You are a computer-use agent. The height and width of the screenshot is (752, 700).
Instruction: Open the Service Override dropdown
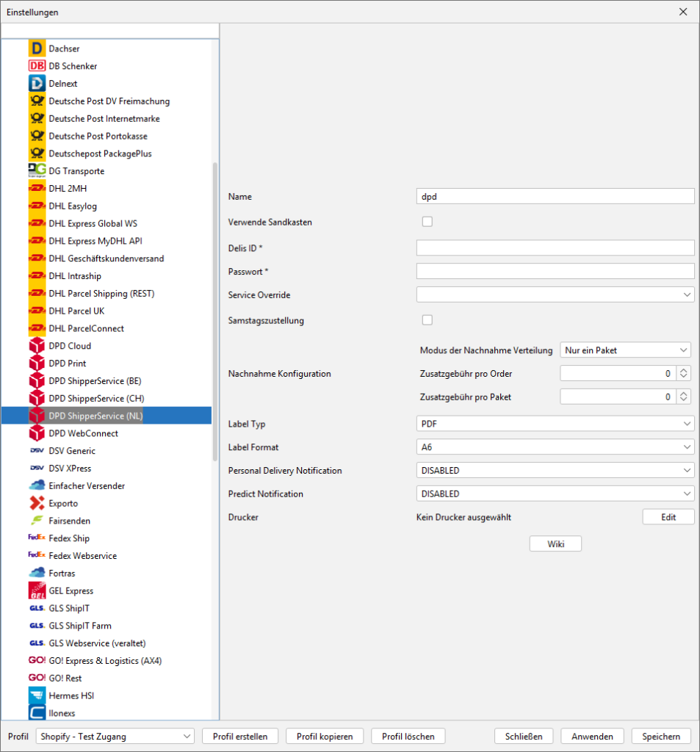click(x=555, y=294)
